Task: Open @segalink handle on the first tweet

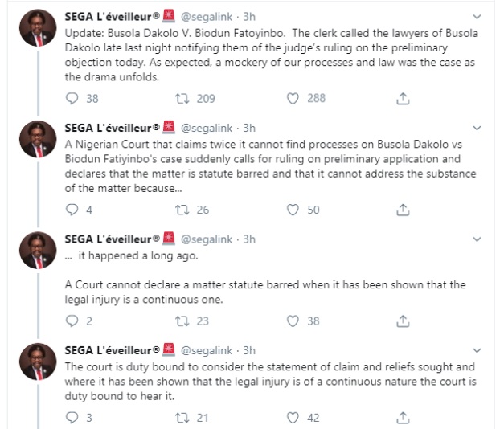Action: pos(210,16)
